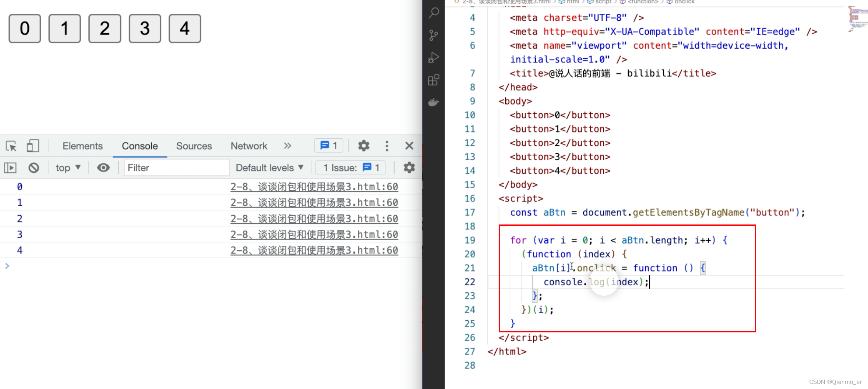The image size is (868, 389).
Task: Switch to the Console tab
Action: click(140, 146)
